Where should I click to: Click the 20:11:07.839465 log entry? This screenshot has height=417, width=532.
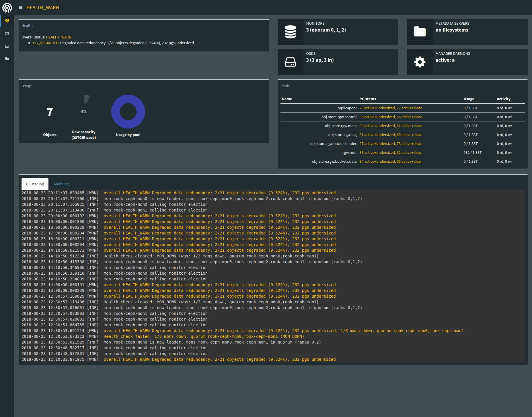(178, 193)
